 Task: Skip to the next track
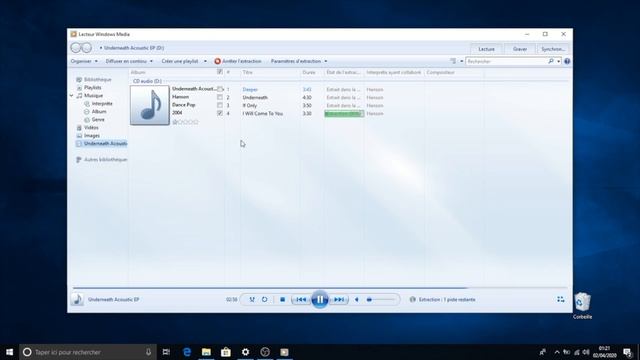click(339, 300)
